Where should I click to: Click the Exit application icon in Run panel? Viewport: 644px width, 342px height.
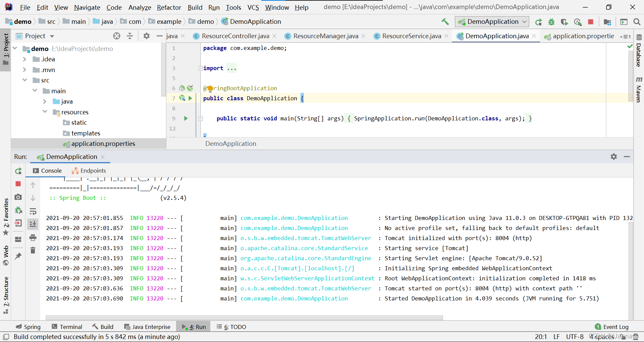18,223
